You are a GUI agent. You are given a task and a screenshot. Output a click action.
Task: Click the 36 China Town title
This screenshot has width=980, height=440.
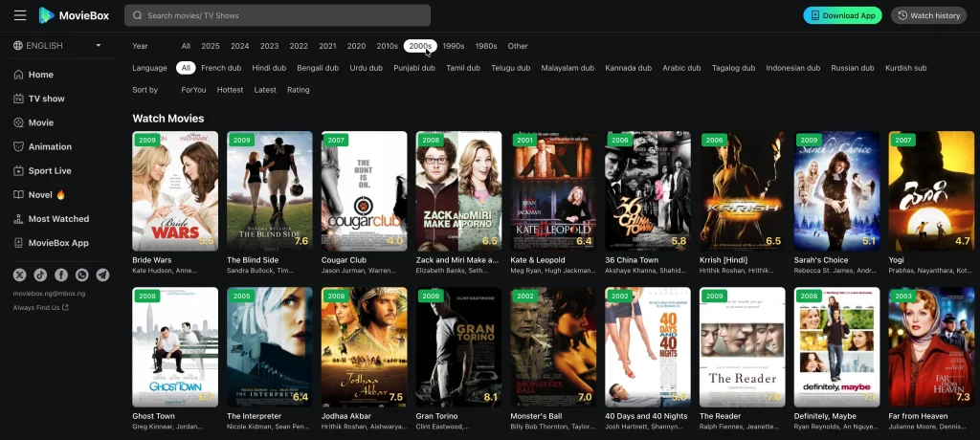tap(632, 260)
